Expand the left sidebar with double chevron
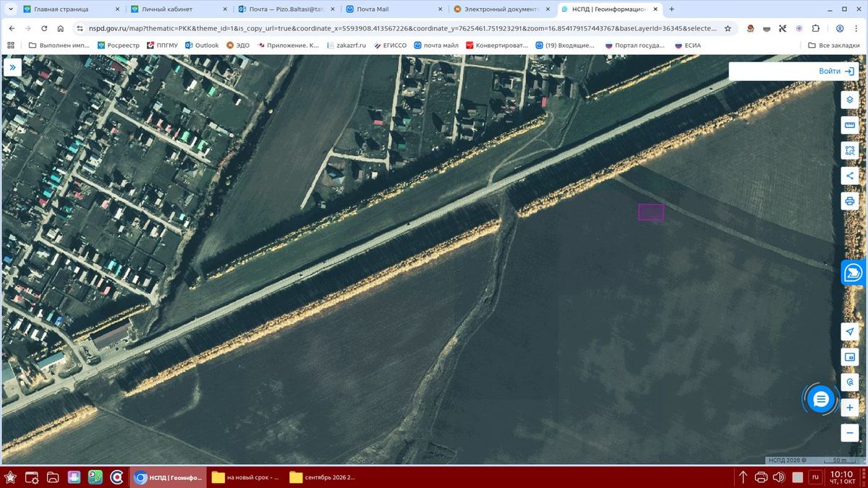 (x=13, y=67)
